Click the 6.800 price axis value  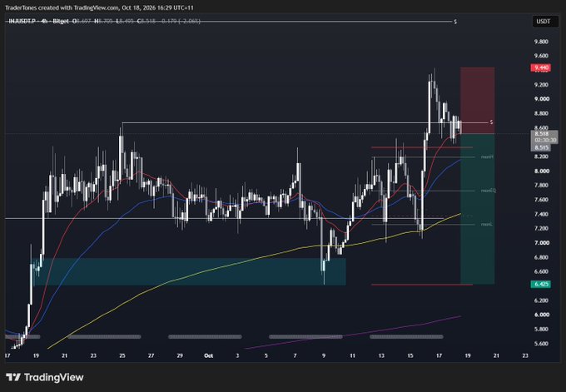click(x=541, y=257)
